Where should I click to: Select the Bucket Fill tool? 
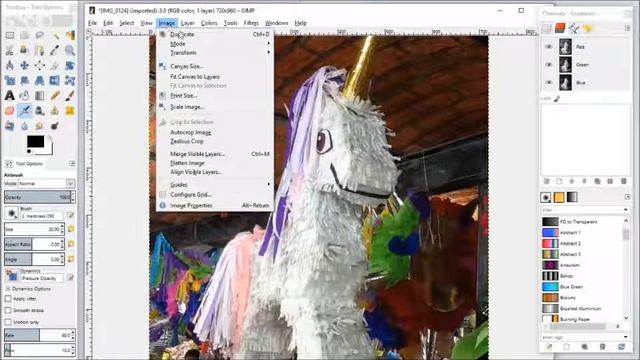[24, 96]
